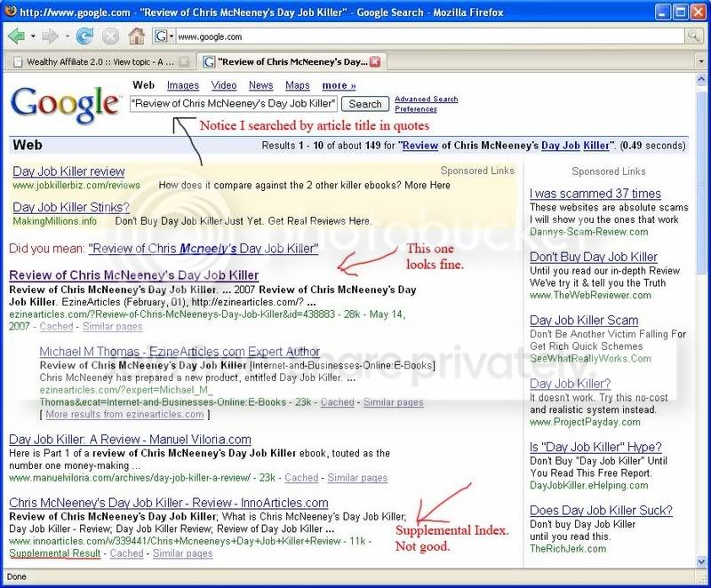
Task: Click the scrollbar up arrow
Action: coord(701,79)
